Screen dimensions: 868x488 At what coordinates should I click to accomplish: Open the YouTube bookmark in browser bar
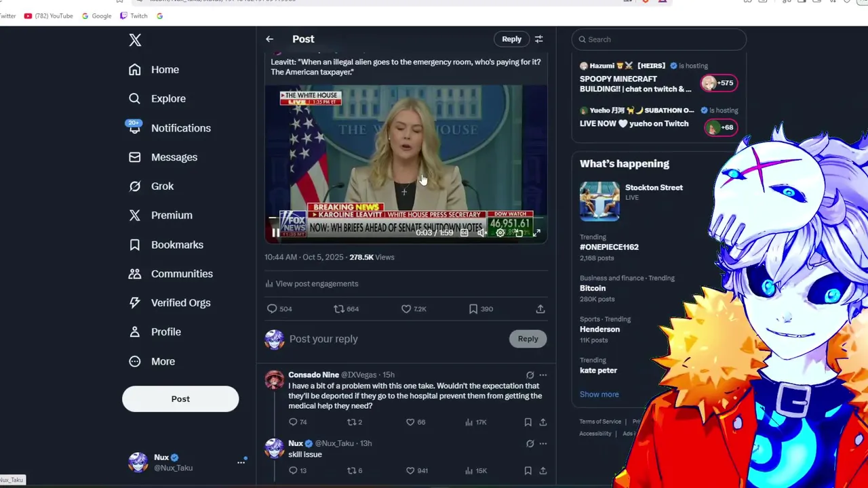point(48,16)
